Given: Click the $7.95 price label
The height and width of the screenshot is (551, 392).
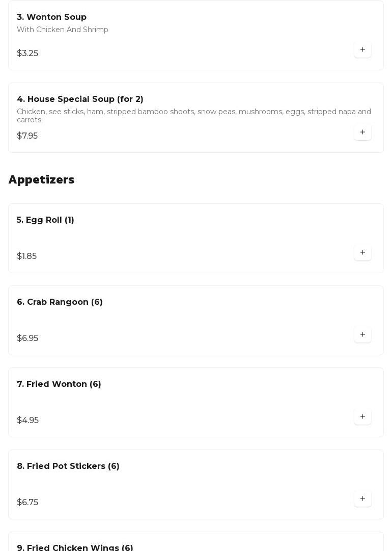Looking at the screenshot, I should pos(27,136).
